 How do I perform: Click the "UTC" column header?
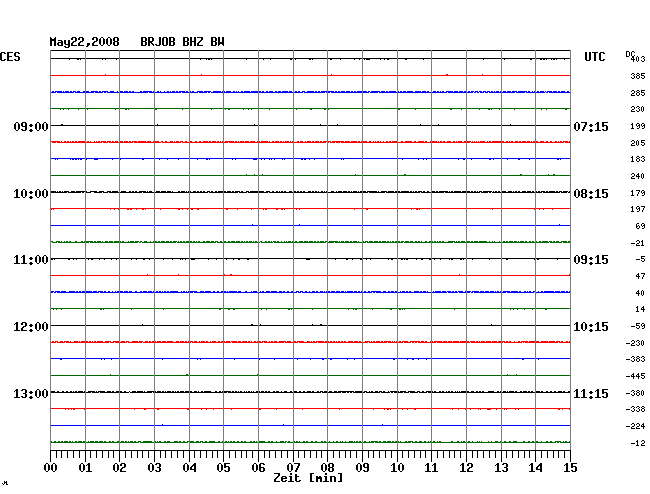[x=594, y=57]
